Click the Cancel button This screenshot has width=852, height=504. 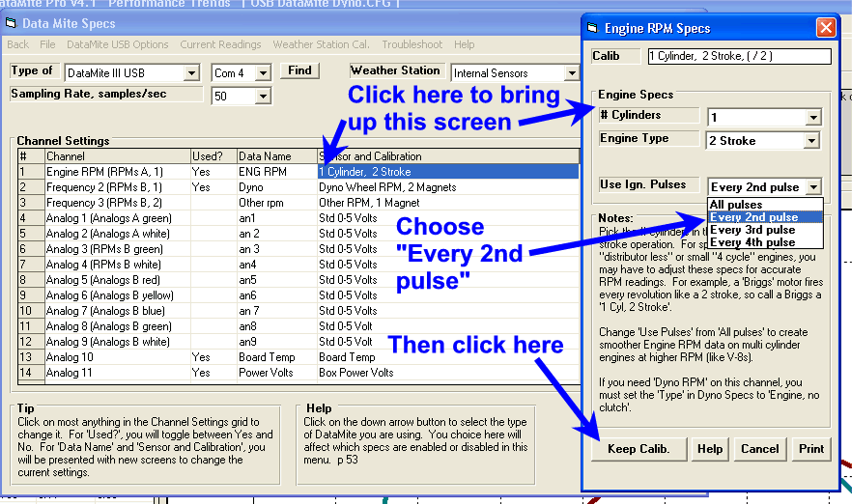coord(760,449)
